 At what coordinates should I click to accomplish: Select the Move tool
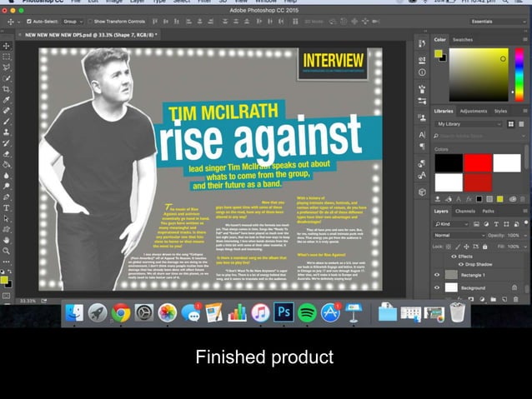coord(7,46)
